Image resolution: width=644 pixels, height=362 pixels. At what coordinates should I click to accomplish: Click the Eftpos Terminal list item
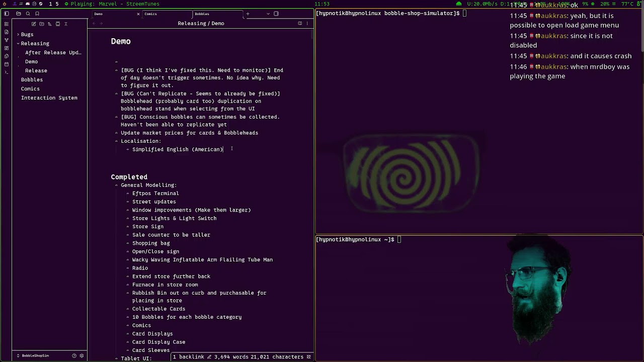point(155,194)
